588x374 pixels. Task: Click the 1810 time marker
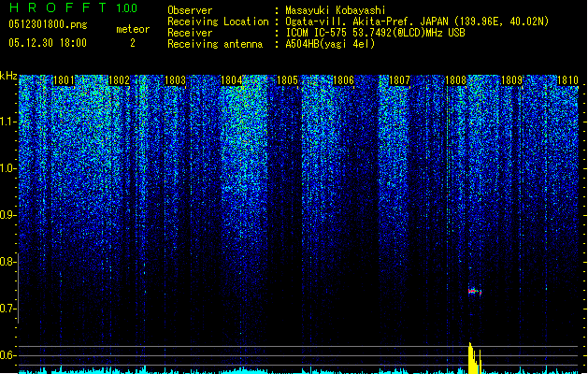pyautogui.click(x=567, y=80)
